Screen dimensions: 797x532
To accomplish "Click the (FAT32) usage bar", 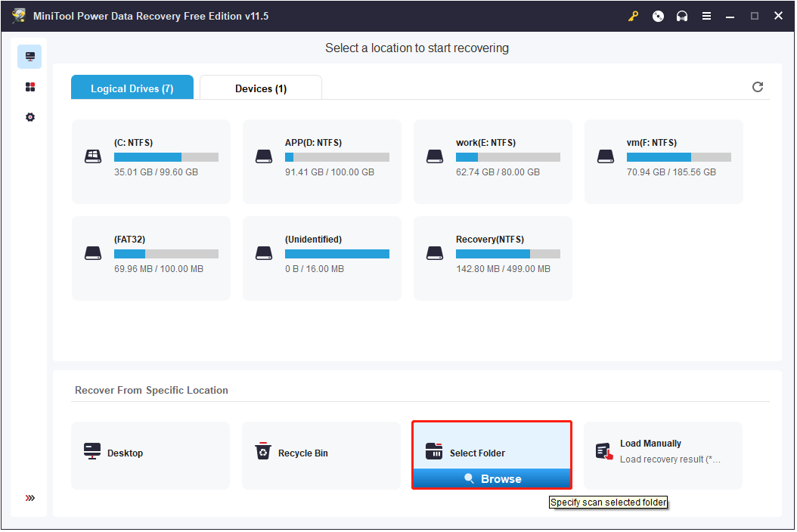I will pos(166,254).
